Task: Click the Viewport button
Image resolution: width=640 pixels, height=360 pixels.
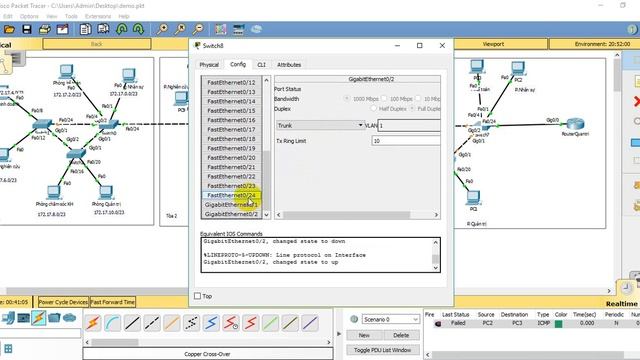Action: tap(493, 44)
